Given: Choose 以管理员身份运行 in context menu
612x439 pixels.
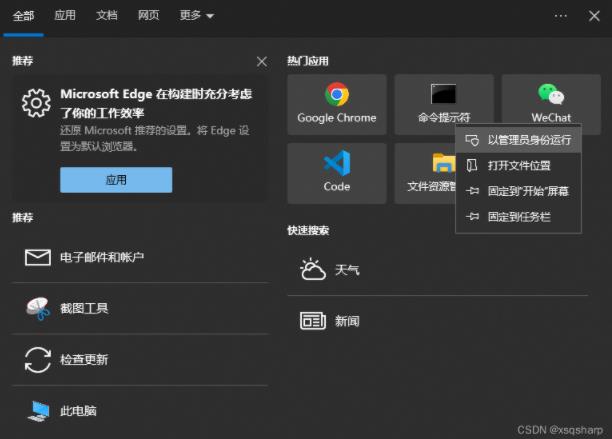Looking at the screenshot, I should pos(518,140).
